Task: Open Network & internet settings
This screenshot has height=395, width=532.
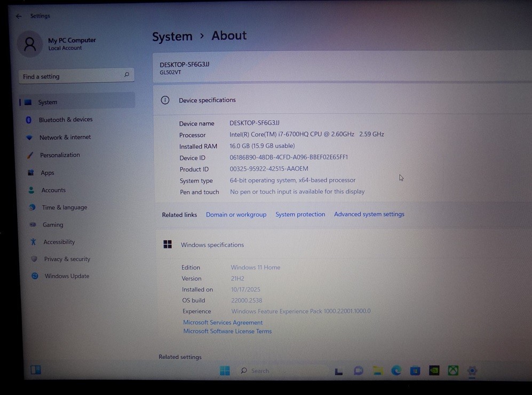Action: (x=65, y=137)
